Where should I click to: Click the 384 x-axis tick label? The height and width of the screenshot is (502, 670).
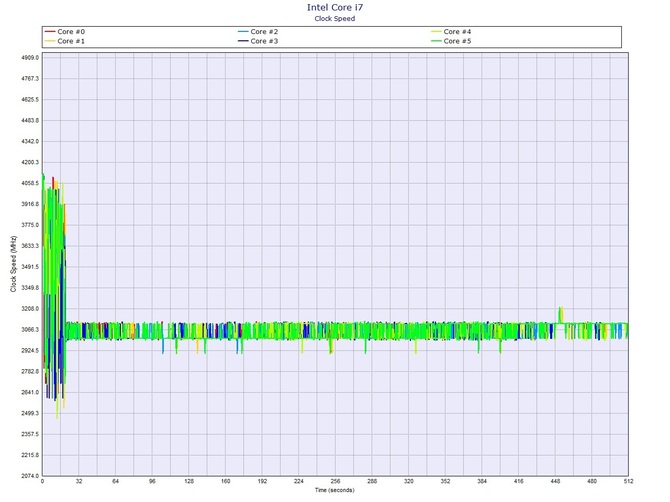[482, 481]
